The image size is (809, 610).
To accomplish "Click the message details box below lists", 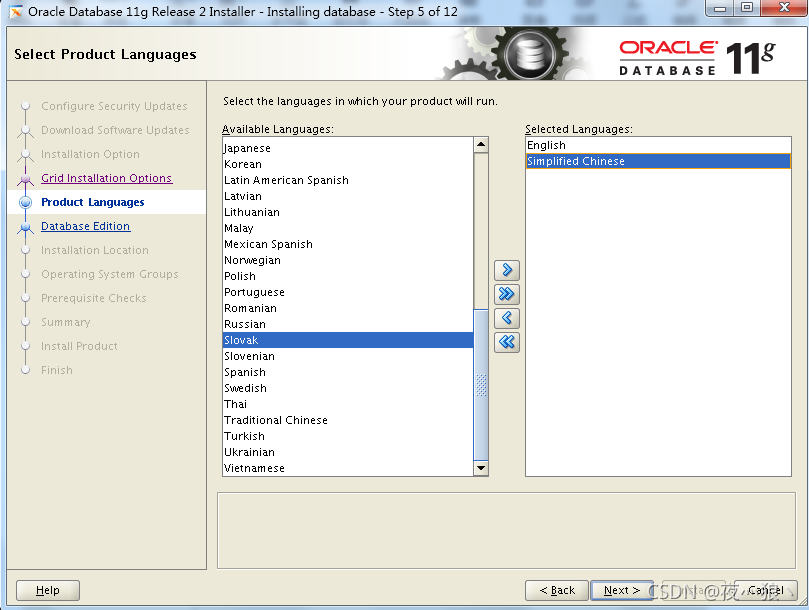I will [506, 531].
